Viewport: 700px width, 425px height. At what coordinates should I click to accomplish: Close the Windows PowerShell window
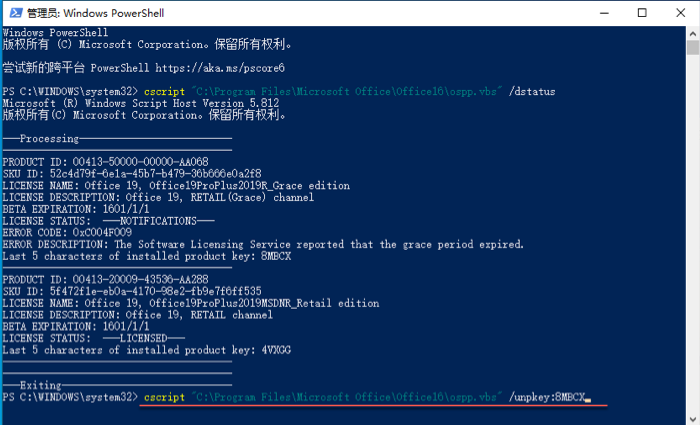tap(677, 11)
